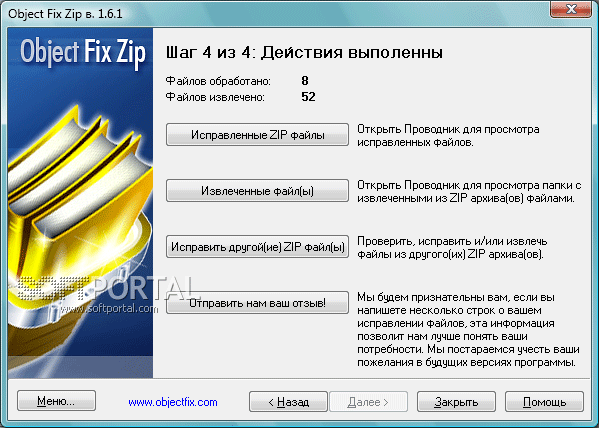The height and width of the screenshot is (428, 599).
Task: Click Закрыть to exit the wizard
Action: coord(456,402)
